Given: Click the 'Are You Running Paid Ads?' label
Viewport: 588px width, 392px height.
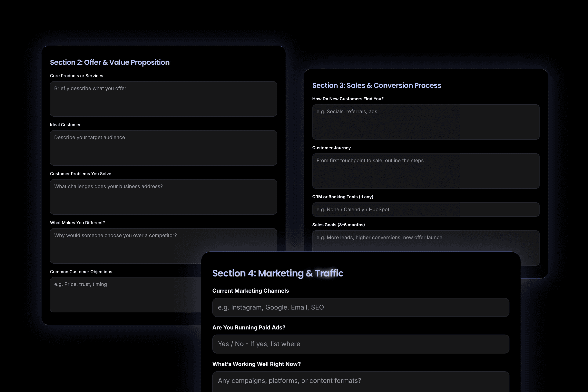Looking at the screenshot, I should [x=249, y=327].
